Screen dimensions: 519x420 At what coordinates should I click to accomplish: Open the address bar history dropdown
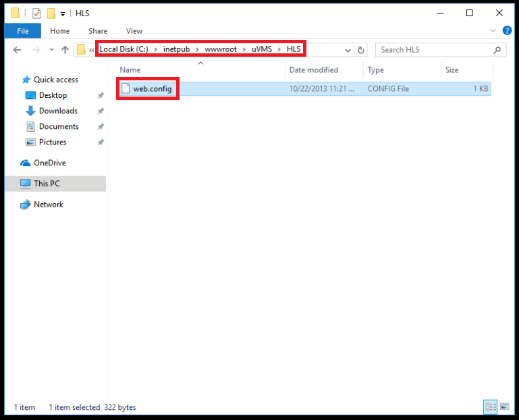coord(348,51)
